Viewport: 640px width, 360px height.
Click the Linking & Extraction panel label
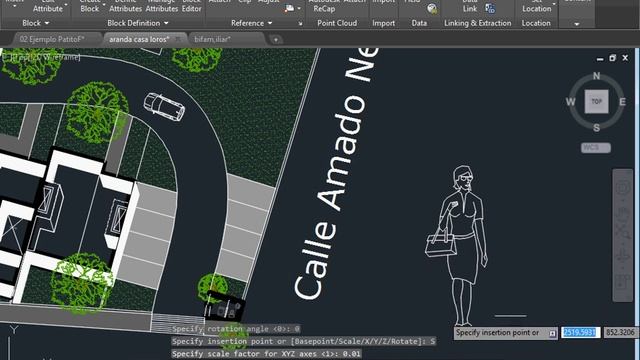click(x=478, y=23)
